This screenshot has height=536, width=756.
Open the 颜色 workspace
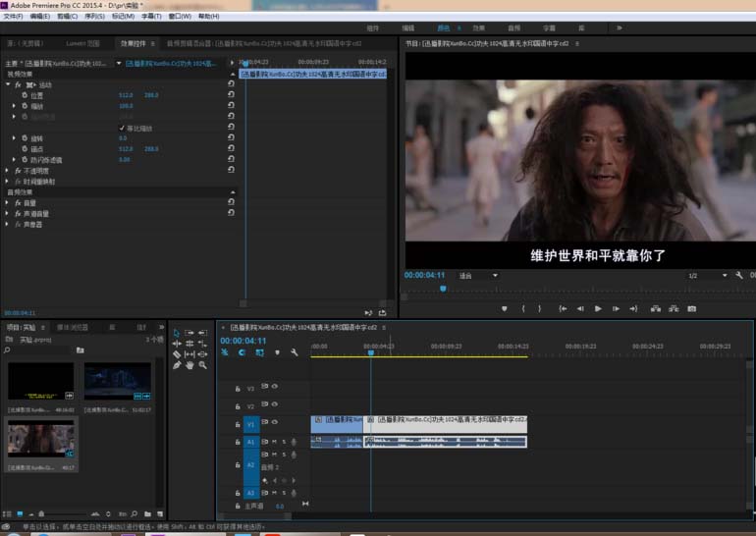(x=443, y=28)
